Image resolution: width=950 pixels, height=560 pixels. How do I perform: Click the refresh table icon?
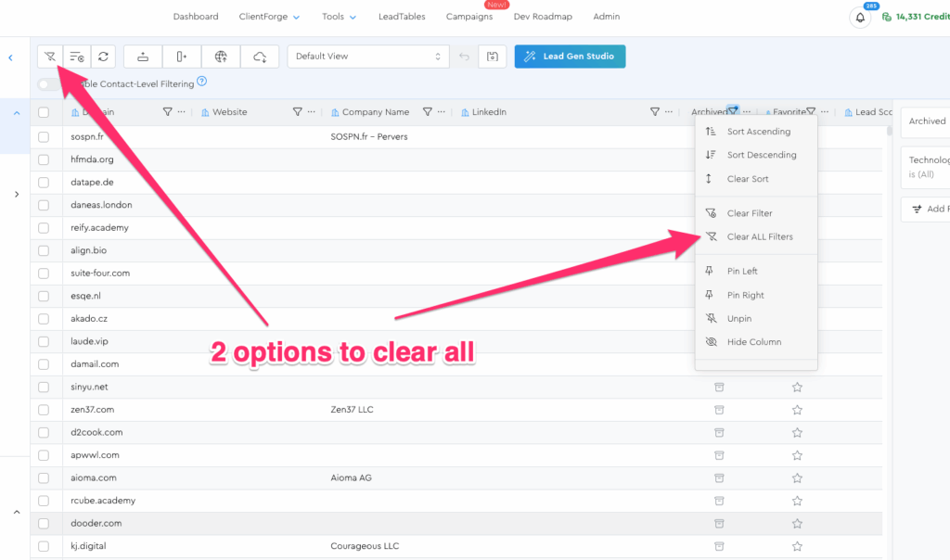pos(103,57)
